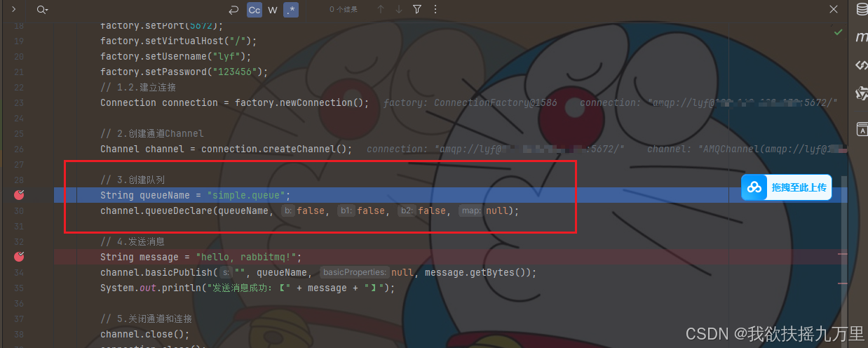This screenshot has width=868, height=348.
Task: Click the cloud upload drop button
Action: 787,187
